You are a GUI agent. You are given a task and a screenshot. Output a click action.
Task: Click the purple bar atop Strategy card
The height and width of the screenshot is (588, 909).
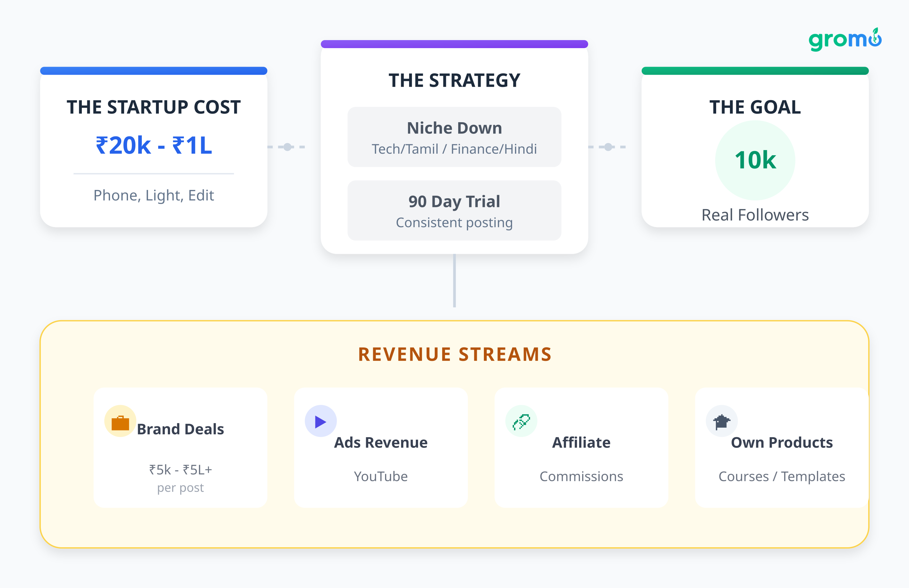coord(454,44)
